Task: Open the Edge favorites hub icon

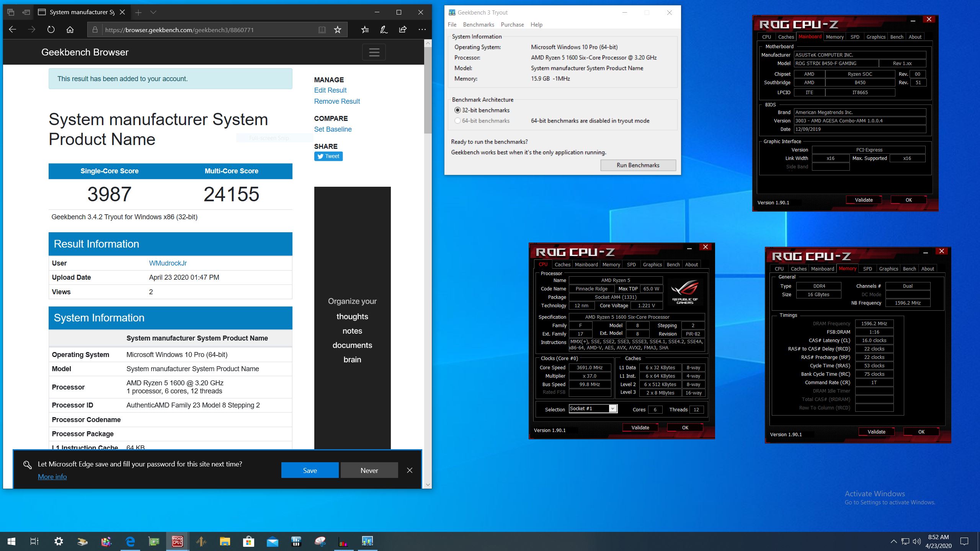Action: pyautogui.click(x=365, y=29)
